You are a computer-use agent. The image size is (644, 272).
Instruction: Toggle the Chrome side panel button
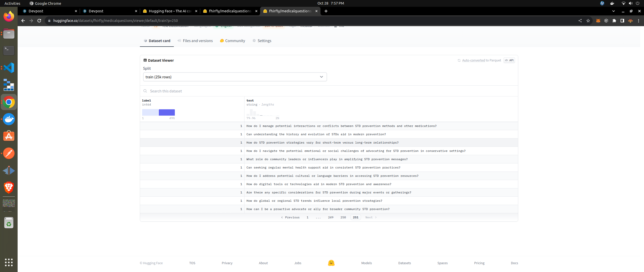coord(622,21)
